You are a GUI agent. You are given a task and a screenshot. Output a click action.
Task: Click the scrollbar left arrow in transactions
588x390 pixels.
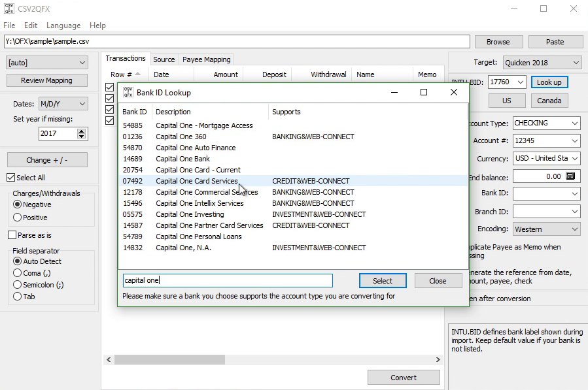(x=109, y=360)
